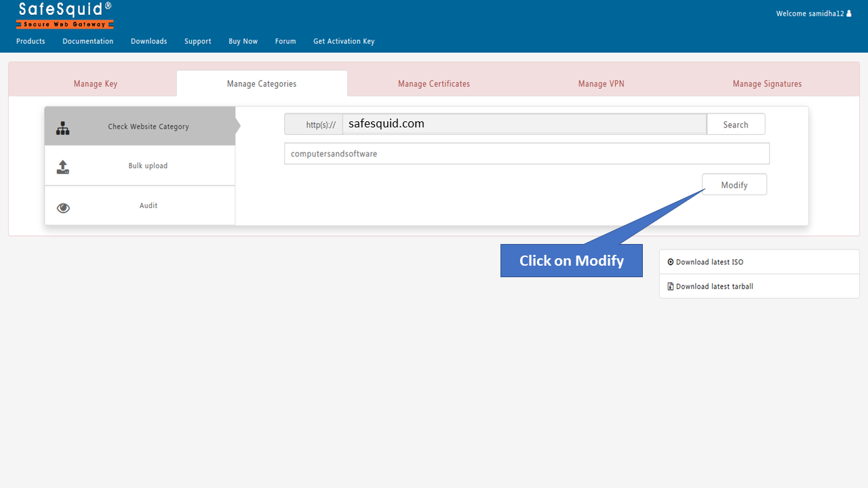
Task: Click the user profile icon beside samidha12
Action: pyautogui.click(x=849, y=14)
